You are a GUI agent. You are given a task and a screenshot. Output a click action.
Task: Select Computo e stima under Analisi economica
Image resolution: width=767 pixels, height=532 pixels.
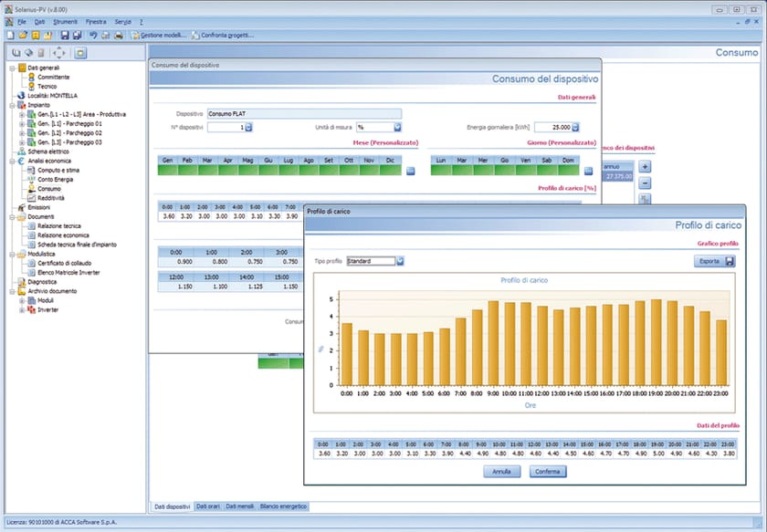coord(59,171)
